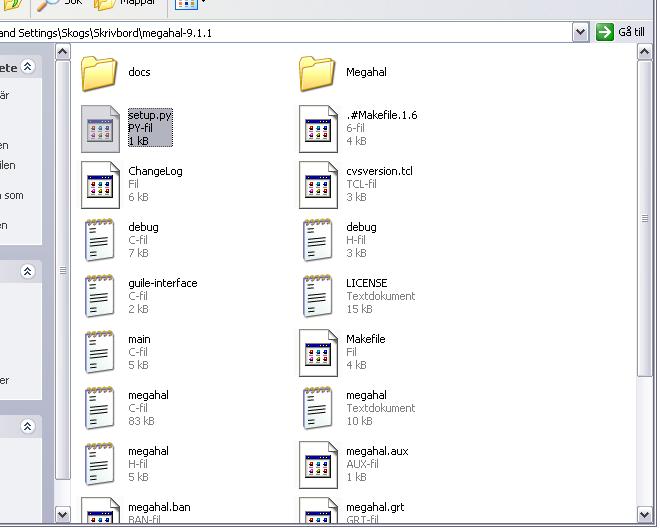
Task: Open the docs folder
Action: (99, 74)
